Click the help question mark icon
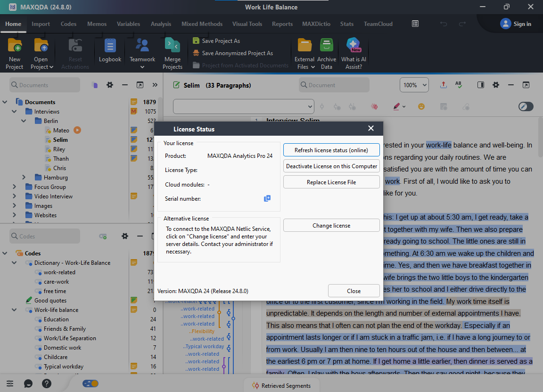 pos(46,384)
